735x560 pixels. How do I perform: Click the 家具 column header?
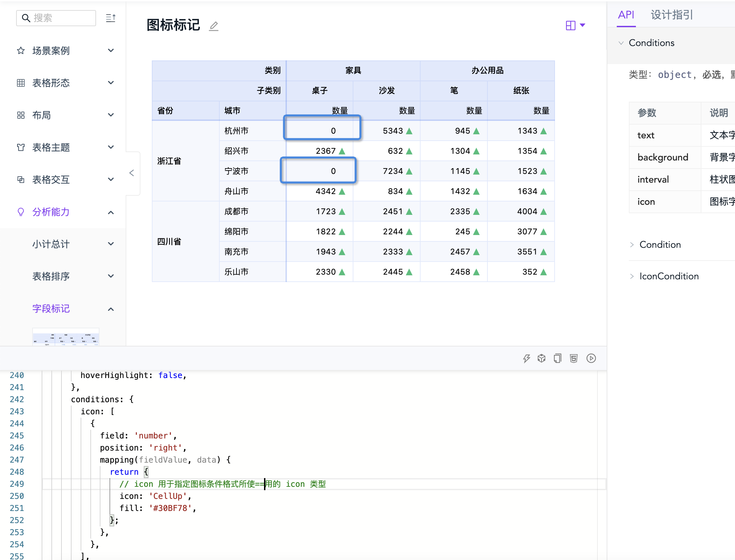353,71
